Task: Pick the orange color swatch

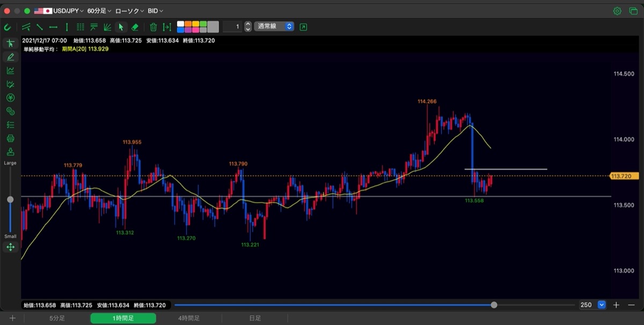Action: pyautogui.click(x=188, y=24)
